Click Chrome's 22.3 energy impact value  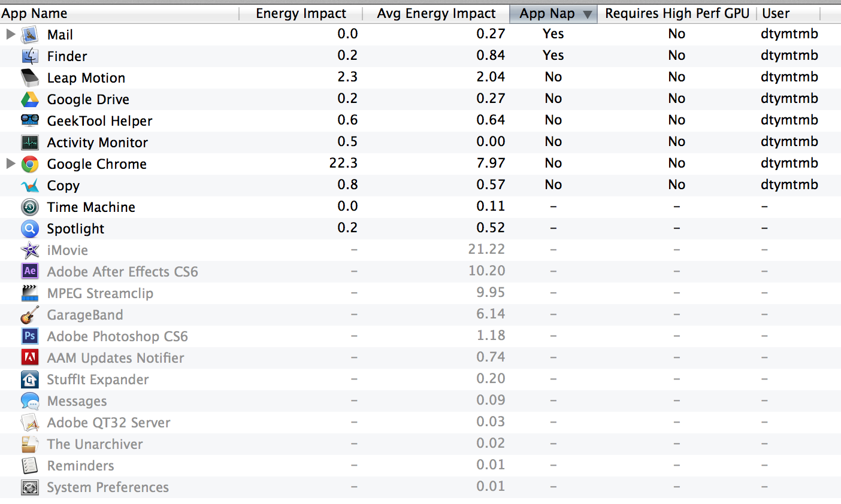tap(343, 163)
